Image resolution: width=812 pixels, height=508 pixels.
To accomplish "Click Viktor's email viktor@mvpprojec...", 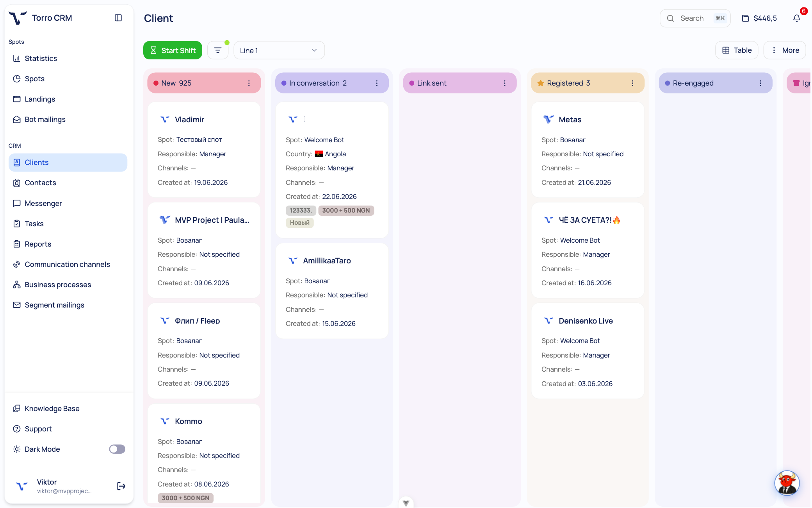I will coord(64,491).
